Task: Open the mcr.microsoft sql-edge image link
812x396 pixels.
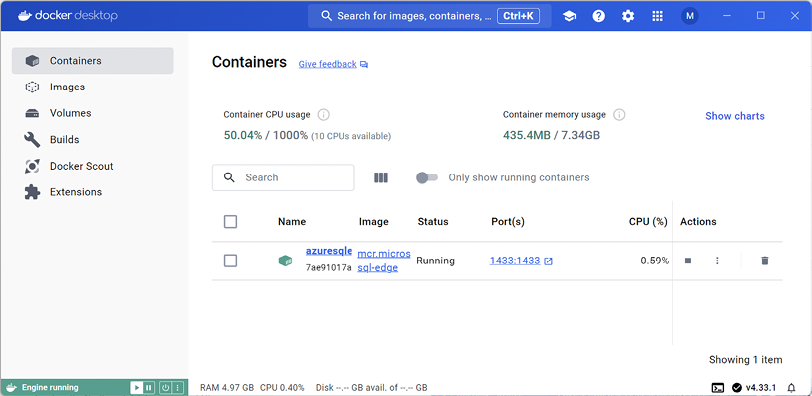Action: [384, 261]
